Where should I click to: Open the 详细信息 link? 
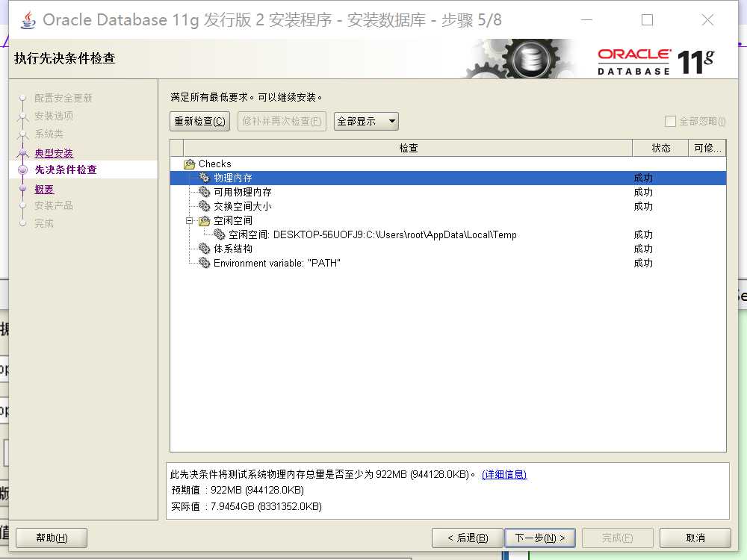coord(504,475)
